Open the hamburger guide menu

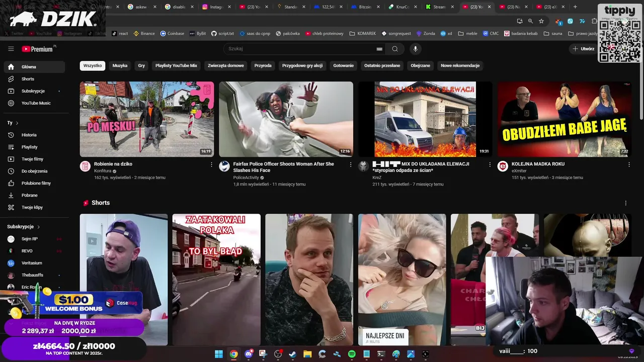[x=11, y=49]
